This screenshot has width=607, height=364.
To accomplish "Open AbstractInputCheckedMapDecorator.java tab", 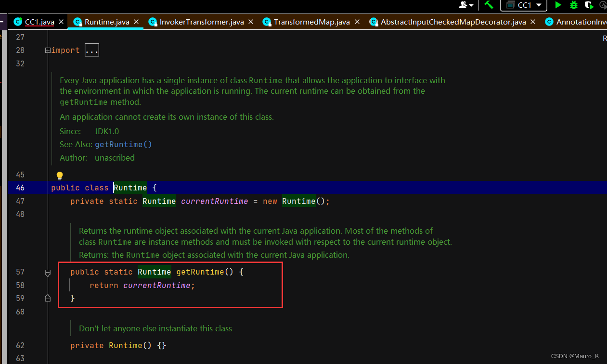I will (x=453, y=22).
